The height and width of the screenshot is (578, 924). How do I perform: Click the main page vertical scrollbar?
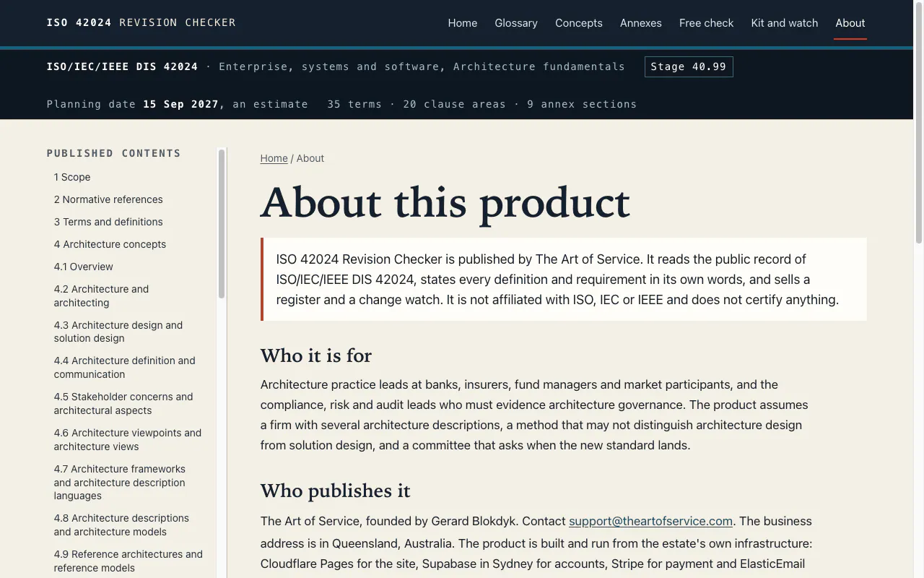click(918, 123)
